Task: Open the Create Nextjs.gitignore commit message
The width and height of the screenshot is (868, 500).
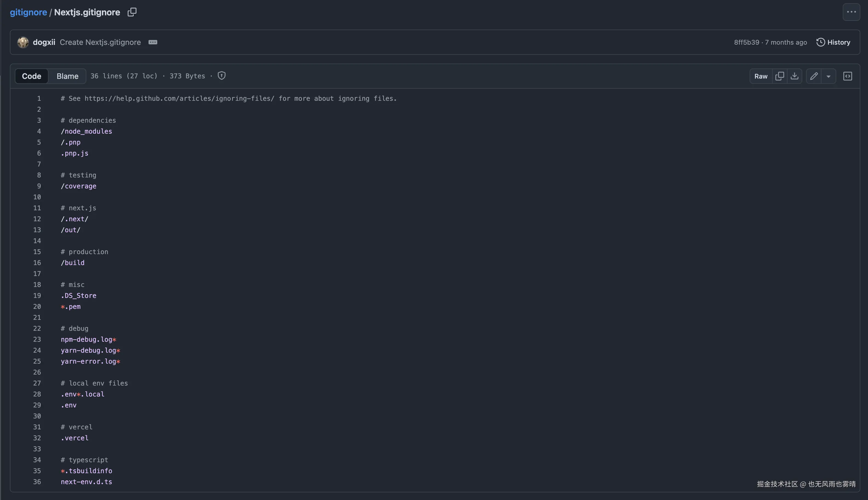Action: click(x=100, y=42)
